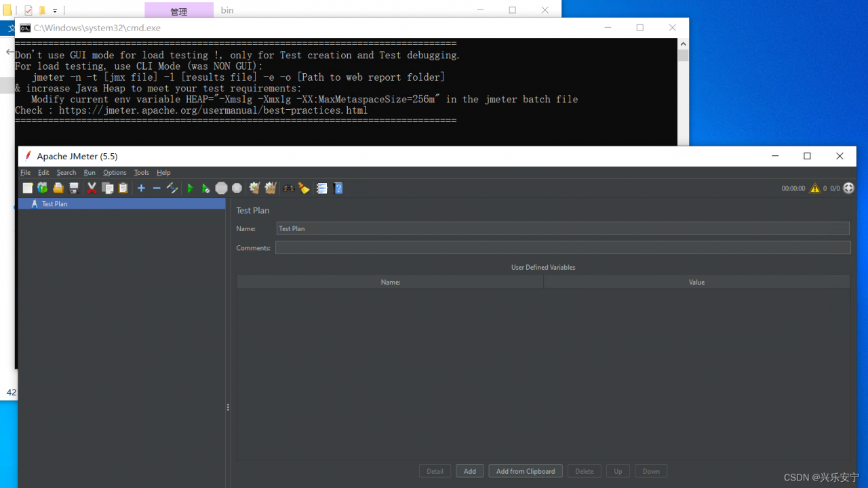Click the Paste clipboard icon
The image size is (868, 488).
click(x=123, y=188)
